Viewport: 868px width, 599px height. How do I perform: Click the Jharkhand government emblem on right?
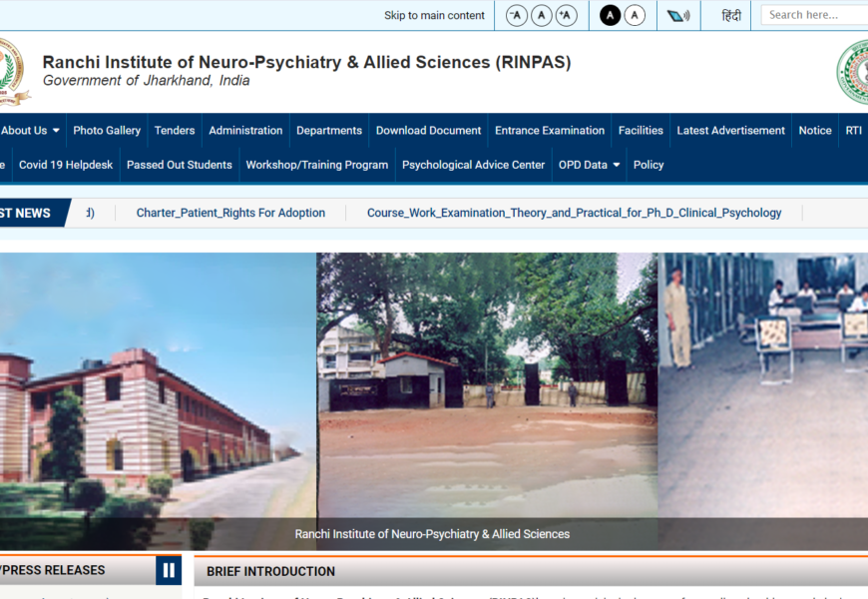click(x=852, y=72)
